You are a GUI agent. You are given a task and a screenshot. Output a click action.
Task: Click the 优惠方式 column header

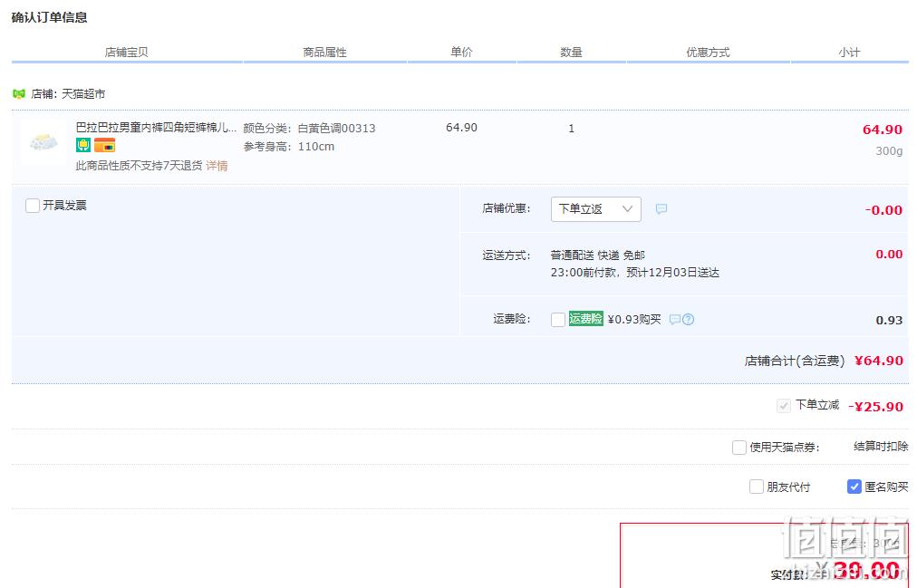click(x=708, y=52)
